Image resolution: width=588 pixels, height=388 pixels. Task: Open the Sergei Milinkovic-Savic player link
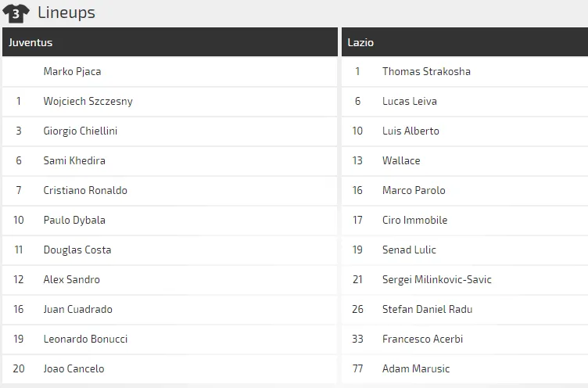tap(436, 279)
